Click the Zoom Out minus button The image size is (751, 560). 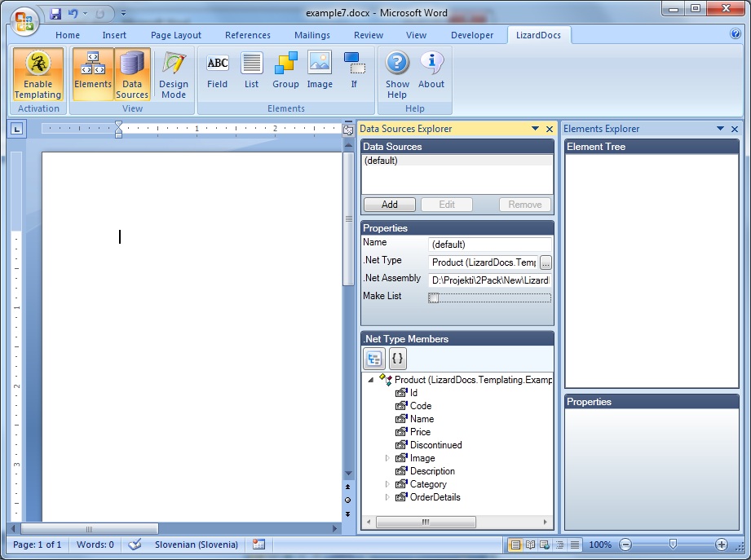tap(625, 545)
